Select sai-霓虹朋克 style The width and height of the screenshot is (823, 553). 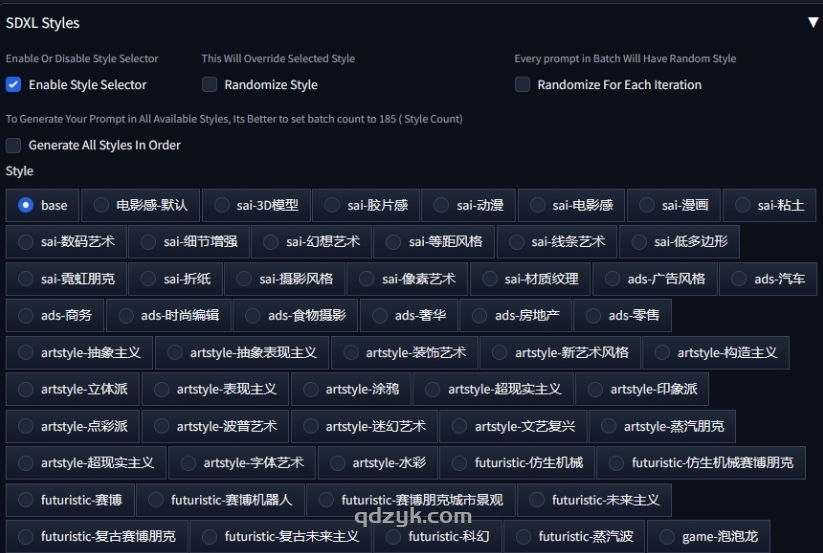point(26,279)
